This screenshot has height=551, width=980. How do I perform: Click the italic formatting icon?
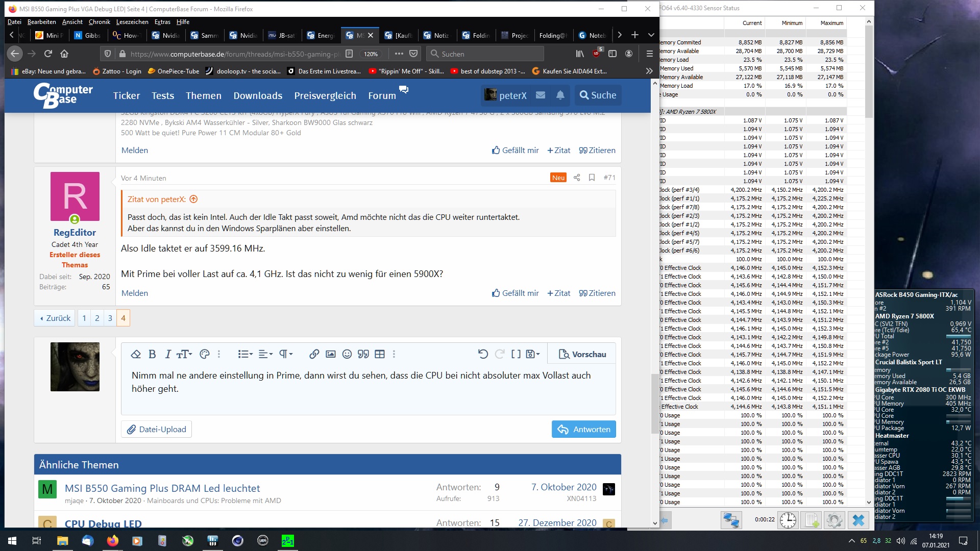pos(167,354)
